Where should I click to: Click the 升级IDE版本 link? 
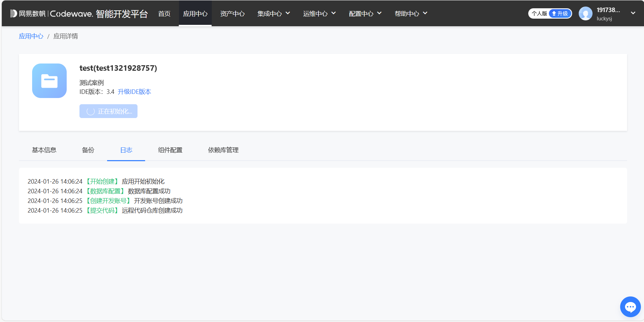(134, 92)
